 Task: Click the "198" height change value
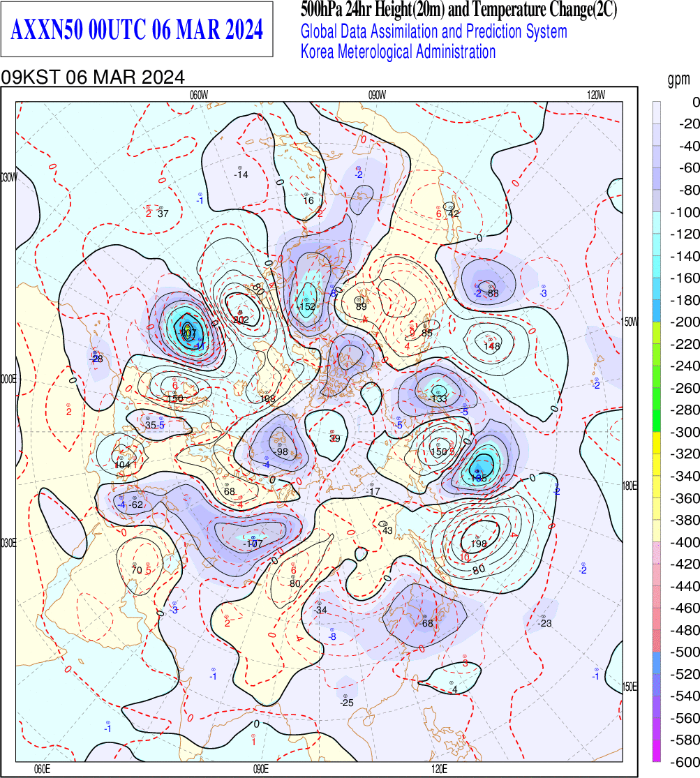(479, 544)
